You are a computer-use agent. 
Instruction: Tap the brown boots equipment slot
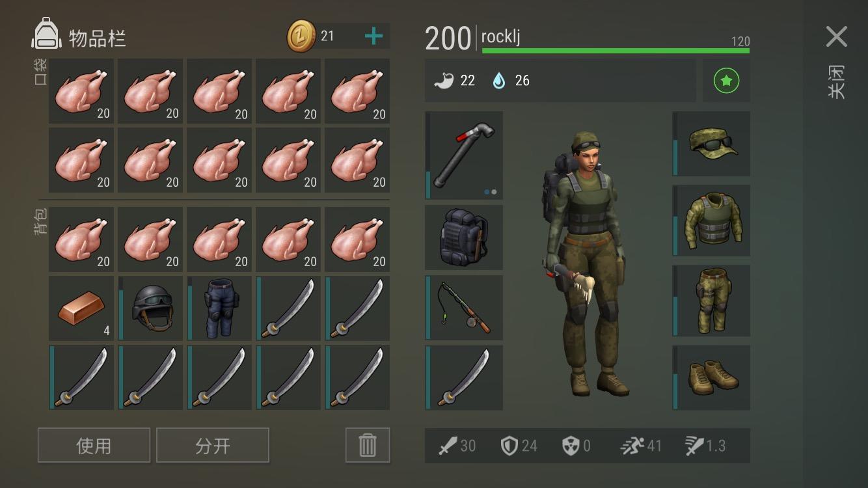point(711,377)
